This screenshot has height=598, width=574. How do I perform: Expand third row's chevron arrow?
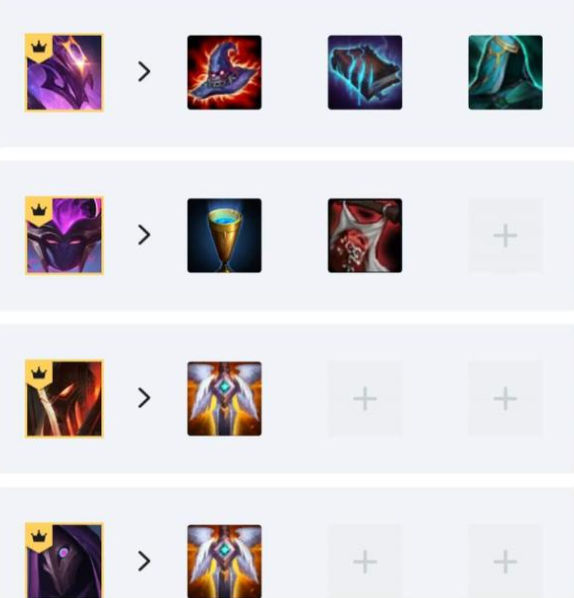tap(144, 398)
